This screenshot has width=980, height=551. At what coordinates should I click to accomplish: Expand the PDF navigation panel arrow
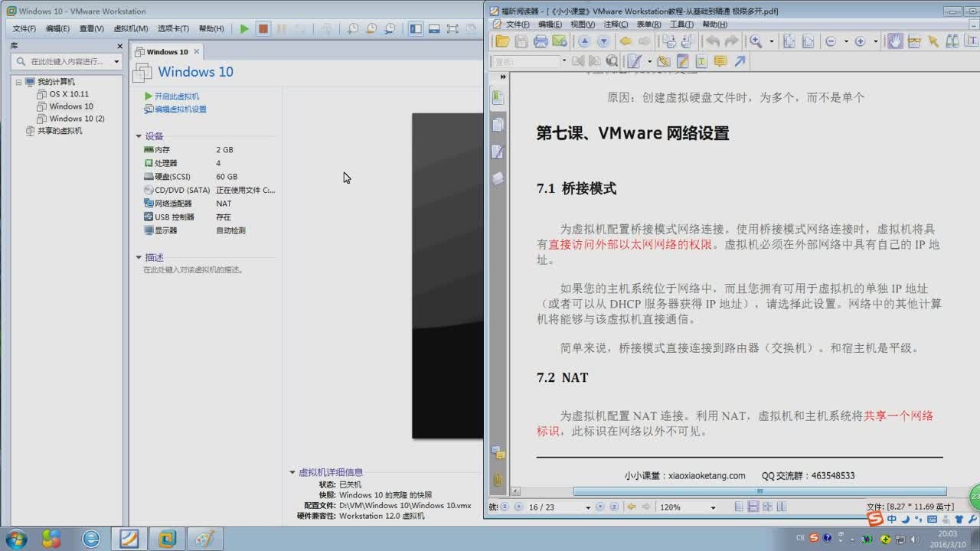(x=503, y=77)
